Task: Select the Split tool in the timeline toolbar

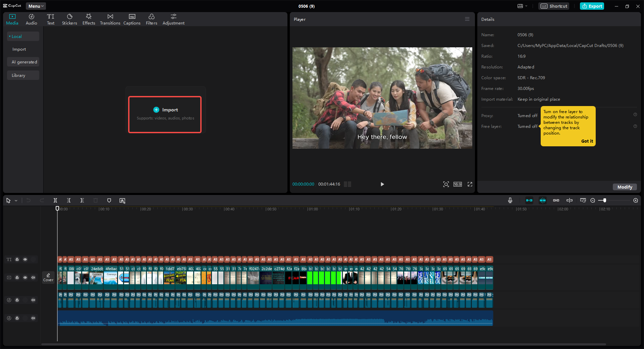Action: [x=55, y=200]
